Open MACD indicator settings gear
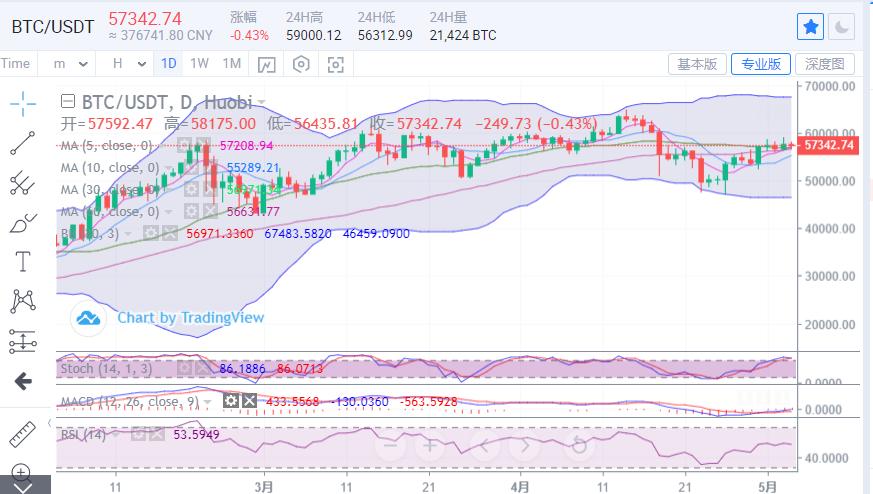The height and width of the screenshot is (494, 873). click(231, 401)
